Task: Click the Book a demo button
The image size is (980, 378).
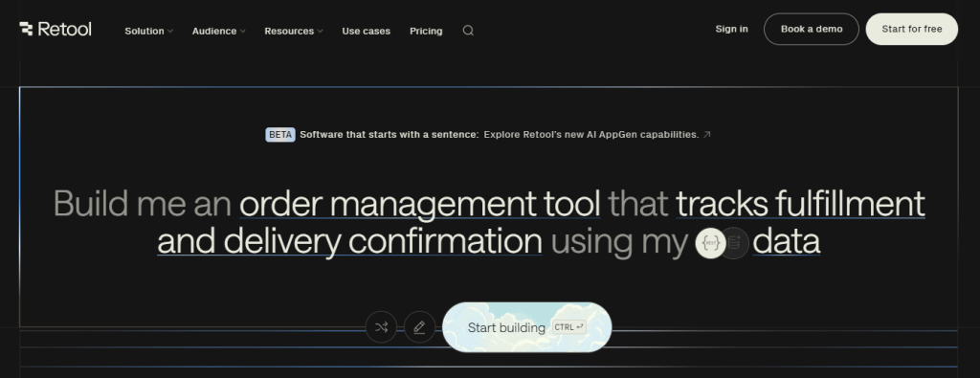Action: coord(812,29)
